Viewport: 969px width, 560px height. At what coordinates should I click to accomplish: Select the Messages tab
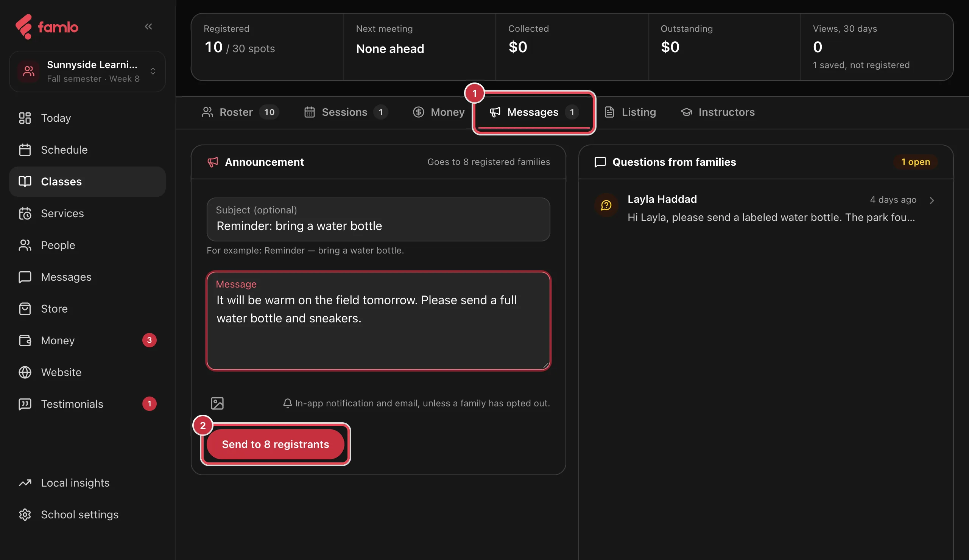534,112
